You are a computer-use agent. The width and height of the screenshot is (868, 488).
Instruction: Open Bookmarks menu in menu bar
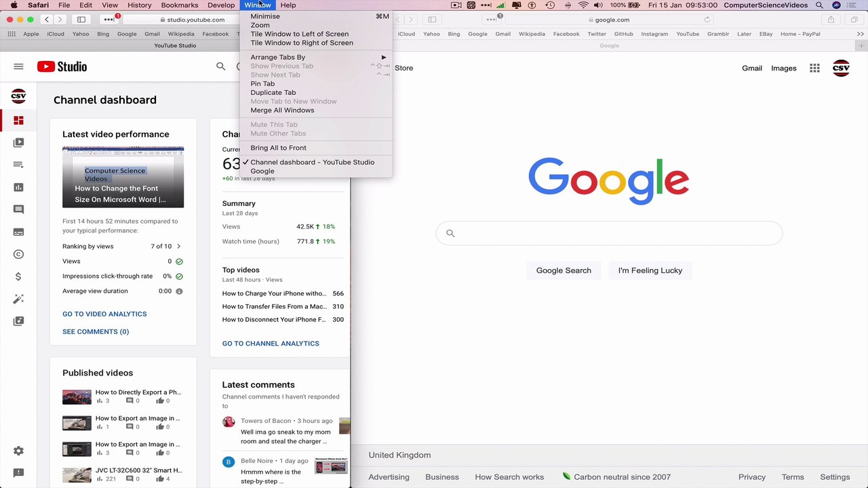tap(180, 5)
